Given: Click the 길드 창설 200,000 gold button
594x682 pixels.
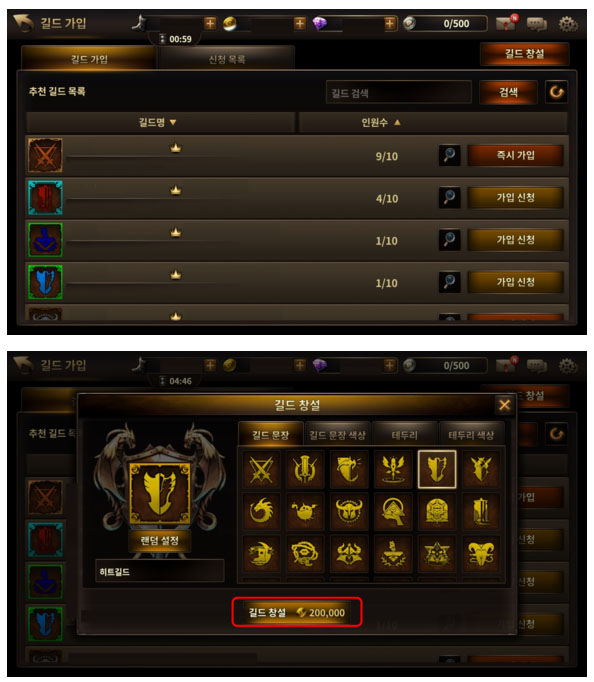Looking at the screenshot, I should (297, 612).
